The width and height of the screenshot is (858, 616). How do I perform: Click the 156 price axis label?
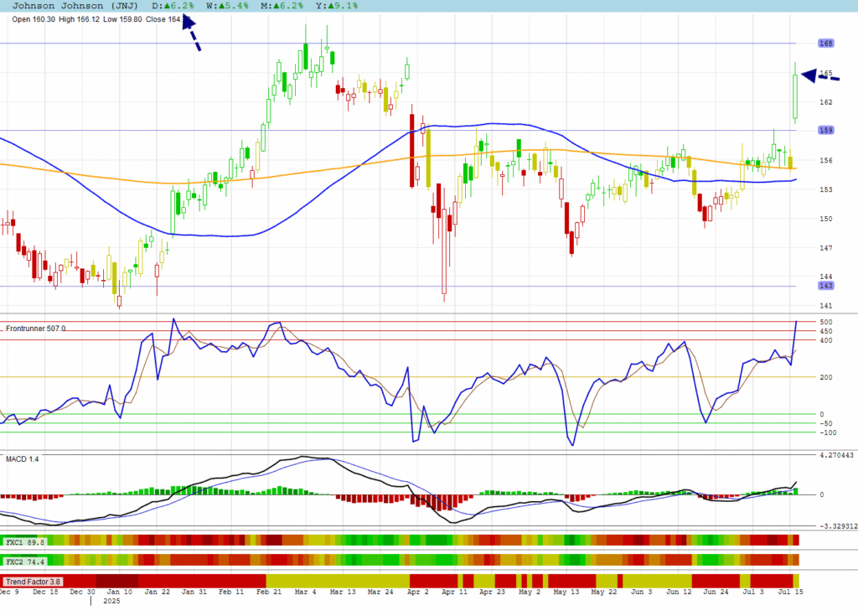825,160
